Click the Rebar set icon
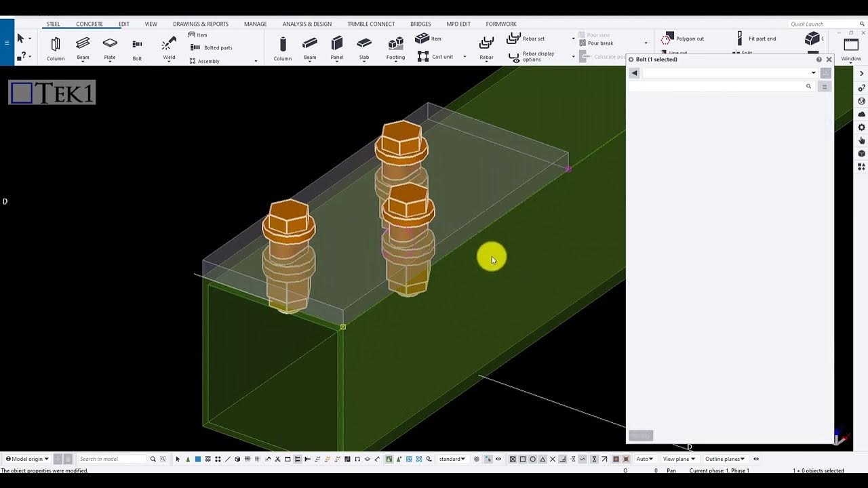 514,38
